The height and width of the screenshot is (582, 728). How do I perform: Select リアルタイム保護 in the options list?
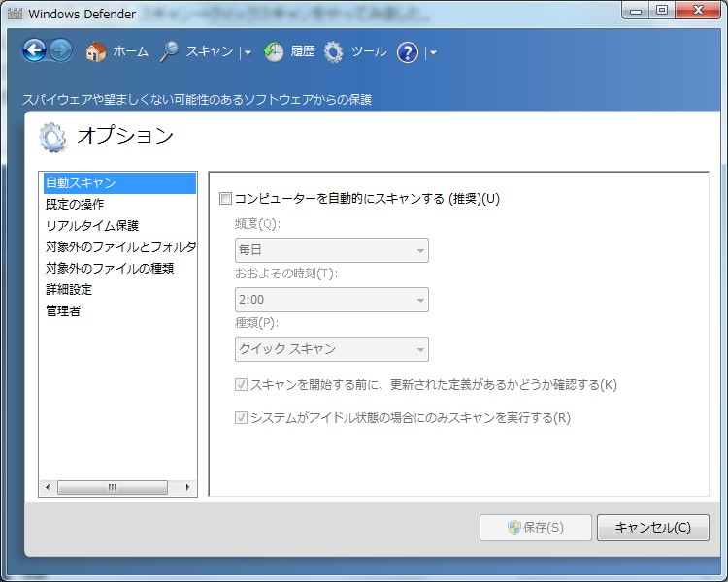point(92,225)
